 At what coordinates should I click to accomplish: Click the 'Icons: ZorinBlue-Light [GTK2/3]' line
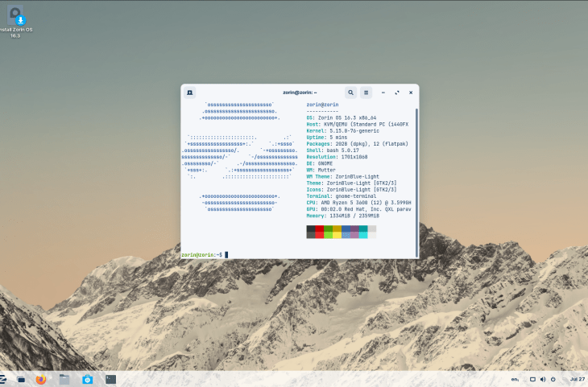click(351, 190)
